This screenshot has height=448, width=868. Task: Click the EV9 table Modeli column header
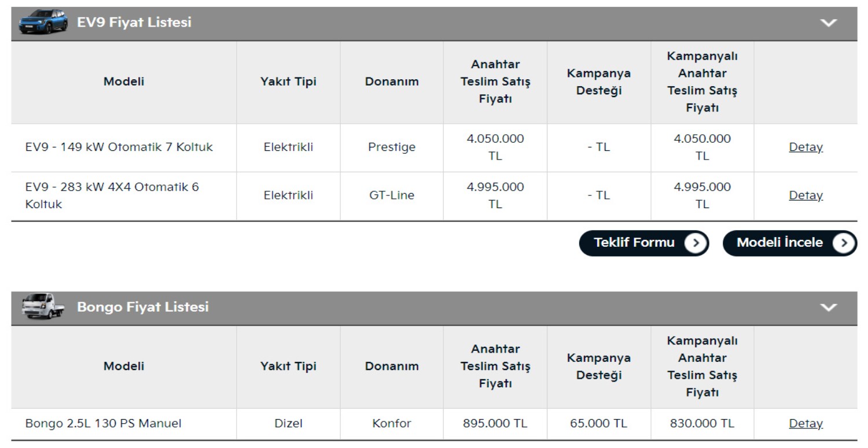coord(124,82)
